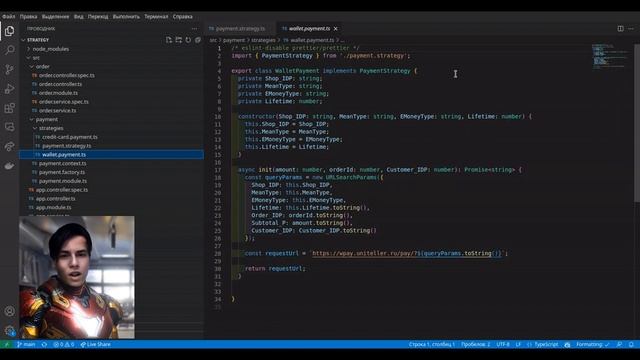Open app.controller.spec.ts file
640x360 pixels.
(x=62, y=190)
